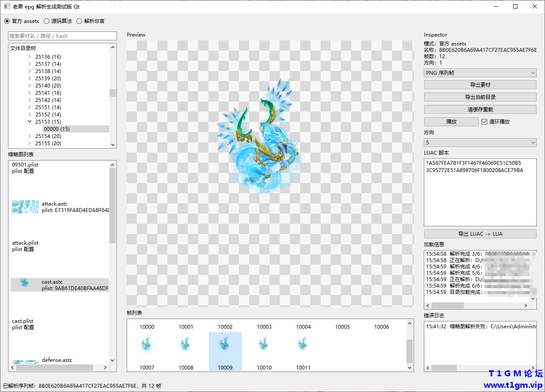Select frame 10000 thumbnail
The width and height of the screenshot is (545, 392).
click(147, 344)
